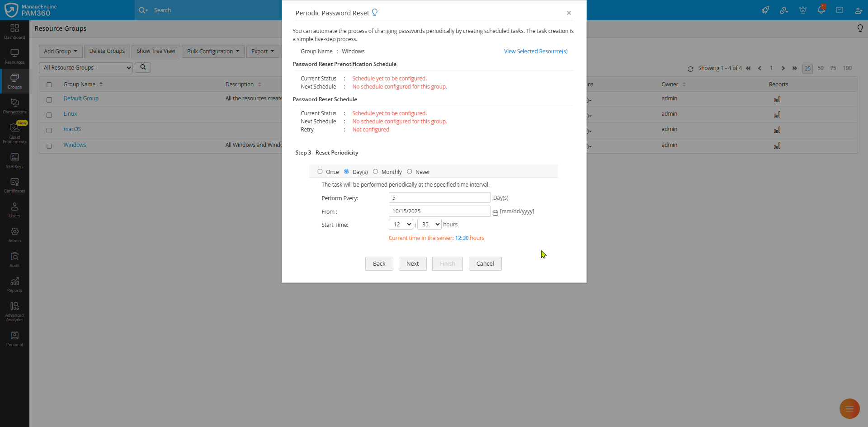868x427 pixels.
Task: Open the All Resource Groups filter dropdown
Action: (86, 67)
